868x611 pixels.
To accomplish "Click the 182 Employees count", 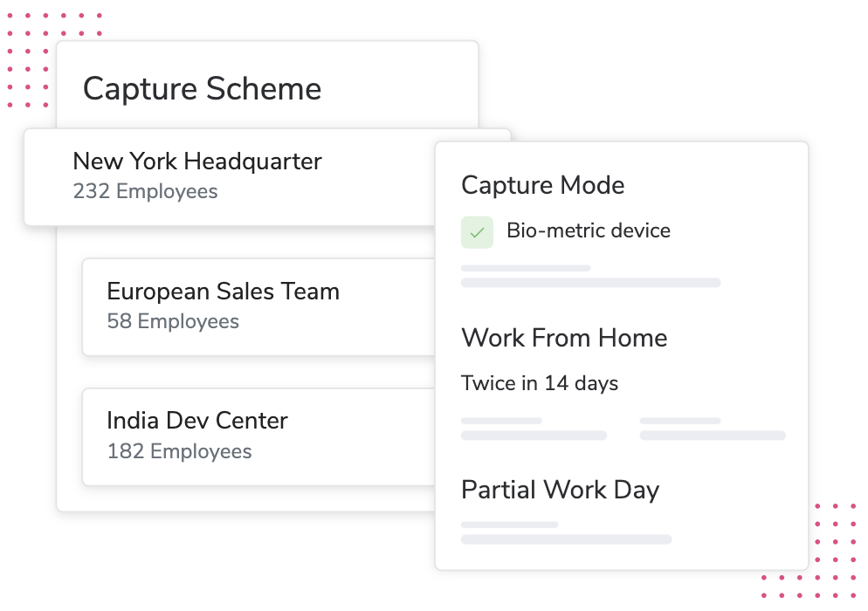I will click(179, 451).
